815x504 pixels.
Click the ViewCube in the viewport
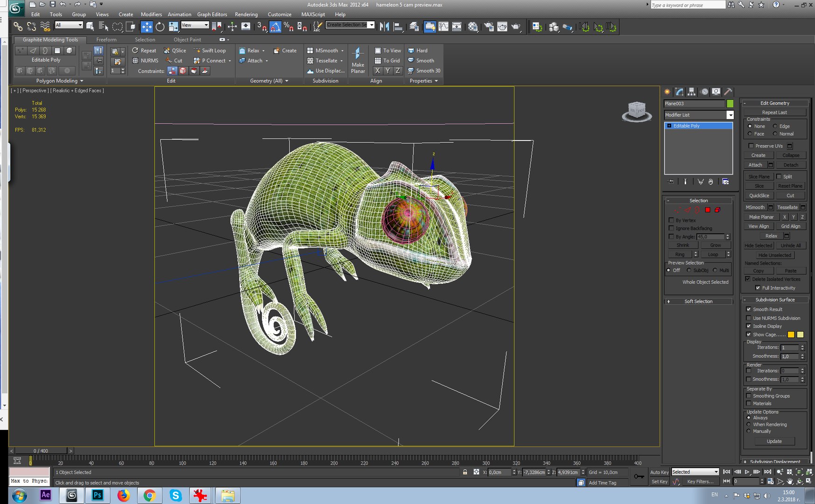(637, 112)
